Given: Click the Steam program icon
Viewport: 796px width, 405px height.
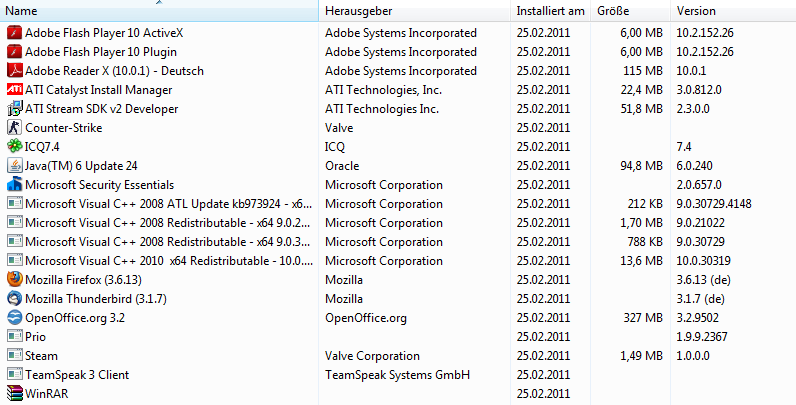Looking at the screenshot, I should 15,355.
